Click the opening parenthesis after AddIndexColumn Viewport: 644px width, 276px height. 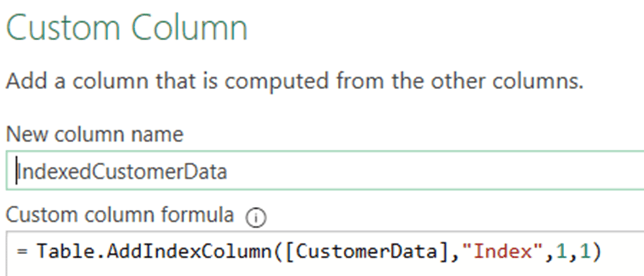278,252
